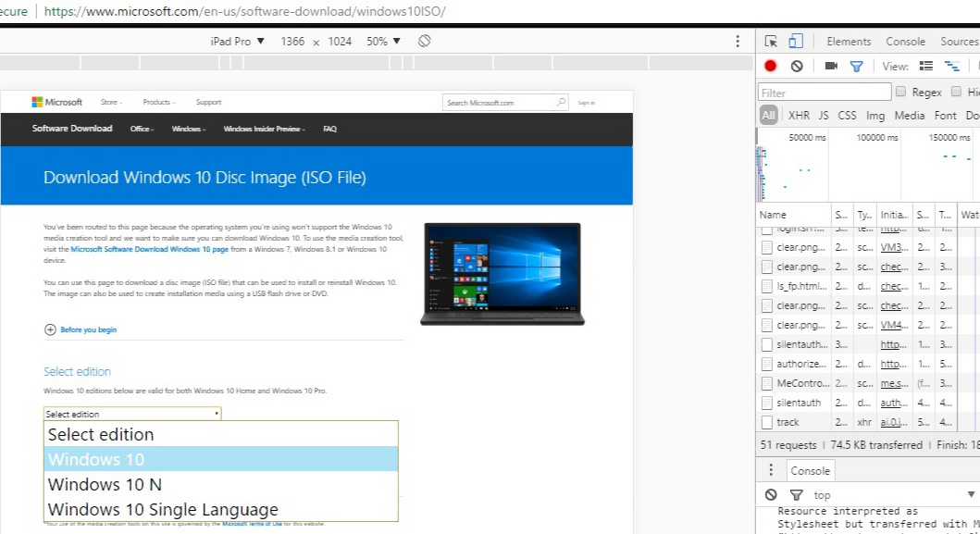Click the device width field showing 1366
The width and height of the screenshot is (980, 534).
pyautogui.click(x=292, y=42)
